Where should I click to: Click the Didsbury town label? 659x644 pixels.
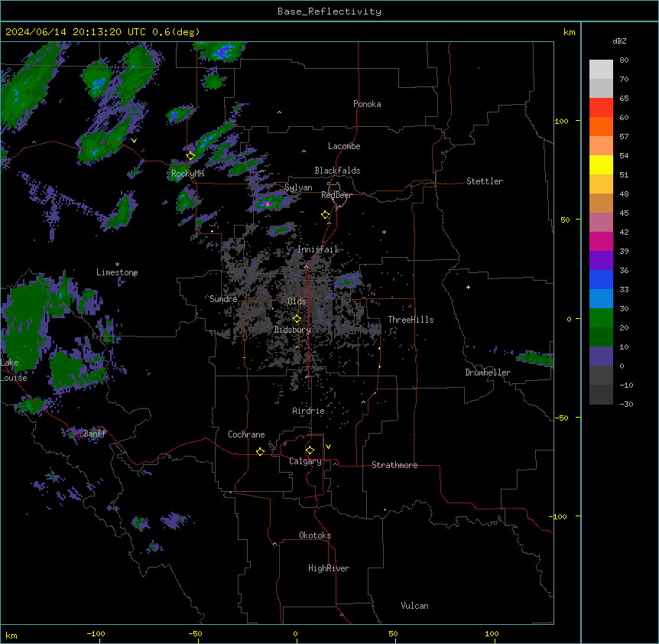tap(293, 330)
